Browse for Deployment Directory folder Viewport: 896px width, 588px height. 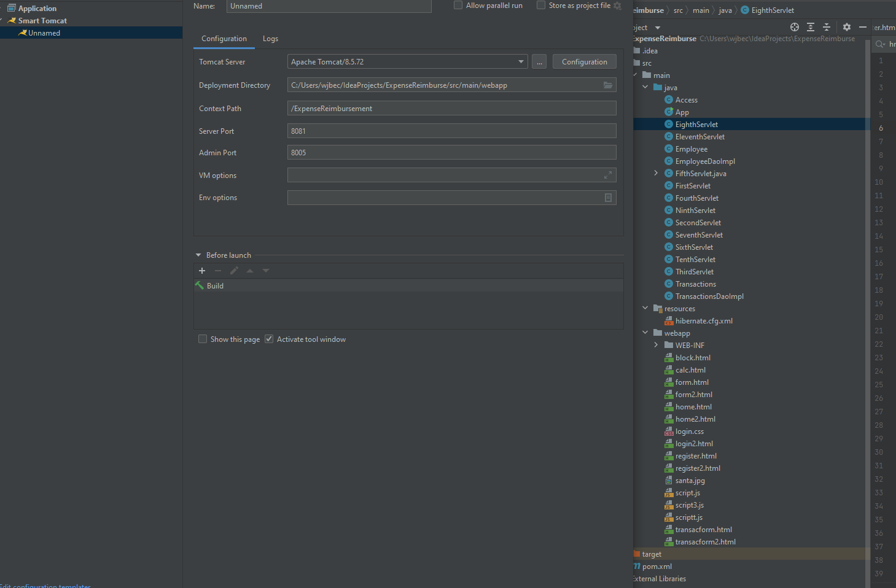[x=607, y=85]
